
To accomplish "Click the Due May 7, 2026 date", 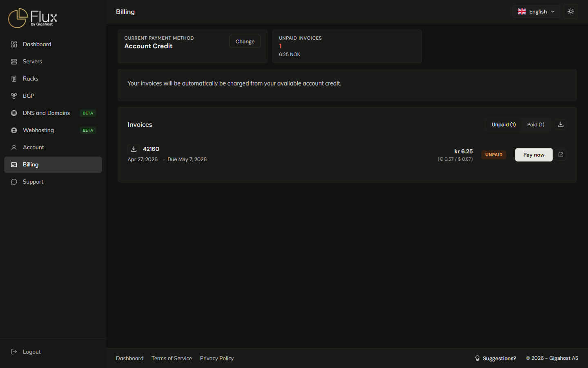I will (x=187, y=159).
